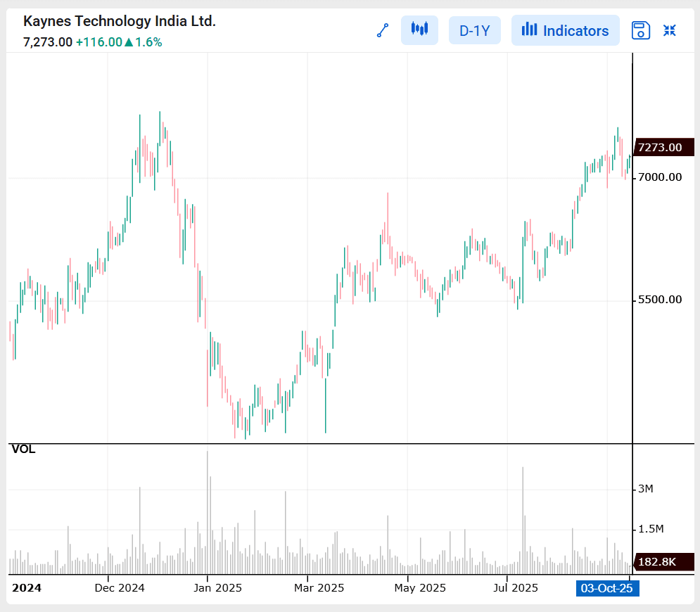The image size is (700, 612).
Task: Click the 03-Oct-25 date marker
Action: coord(607,588)
